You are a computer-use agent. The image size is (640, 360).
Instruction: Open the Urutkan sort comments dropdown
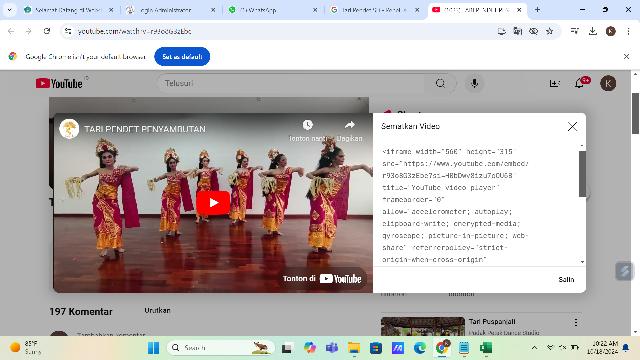[157, 311]
